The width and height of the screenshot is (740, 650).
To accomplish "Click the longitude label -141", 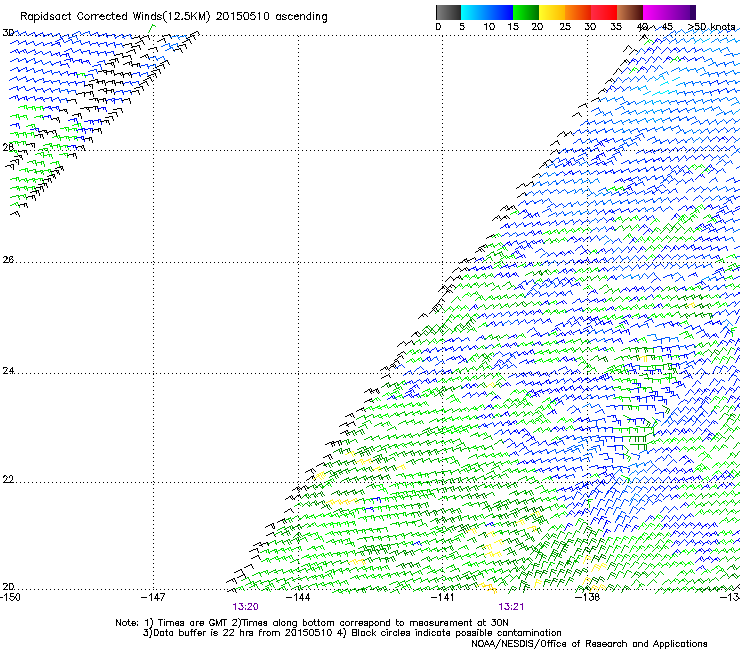I will click(x=443, y=597).
